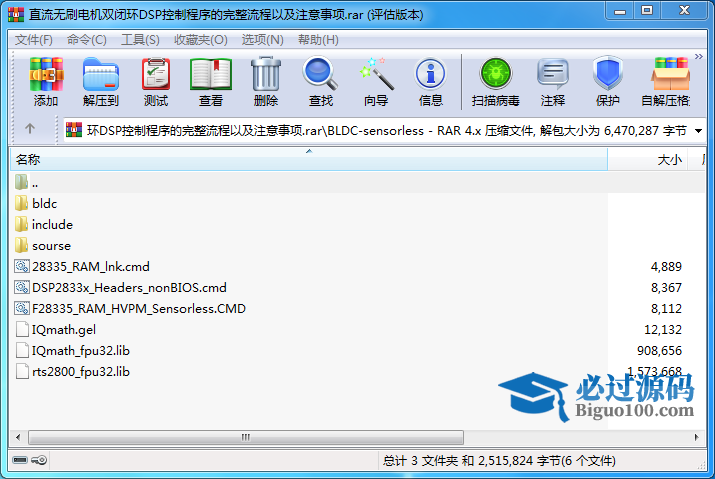
Task: Expand the toolbar overflow chevron
Action: [699, 57]
